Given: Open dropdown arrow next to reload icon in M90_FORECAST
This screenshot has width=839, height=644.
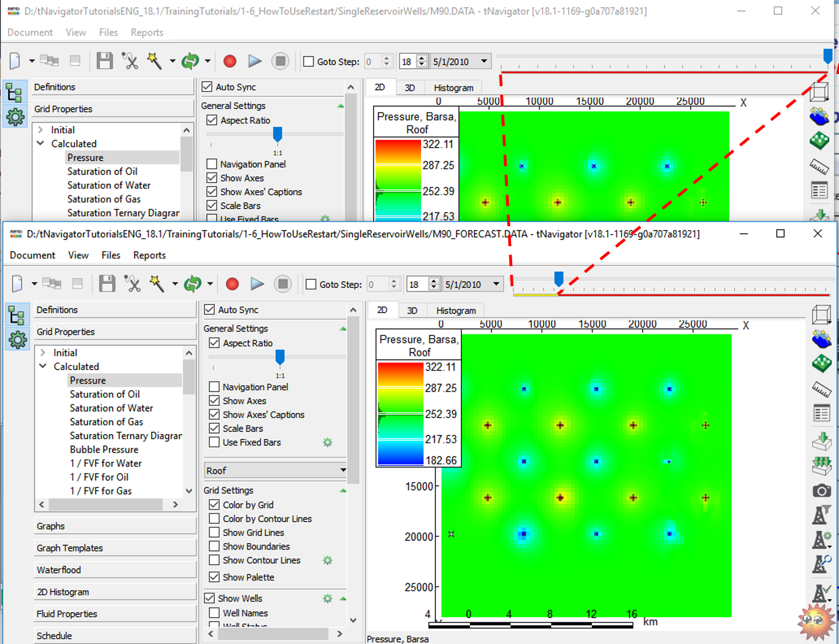Looking at the screenshot, I should coord(210,284).
